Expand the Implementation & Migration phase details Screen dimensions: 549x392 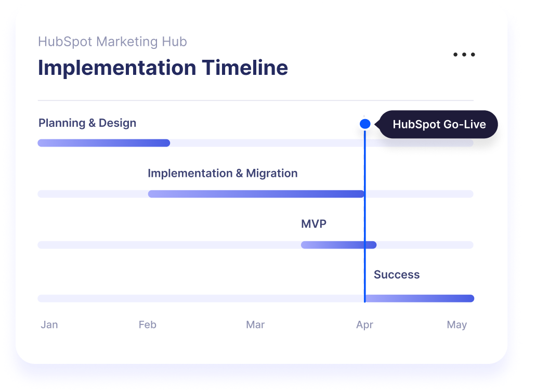click(x=256, y=193)
